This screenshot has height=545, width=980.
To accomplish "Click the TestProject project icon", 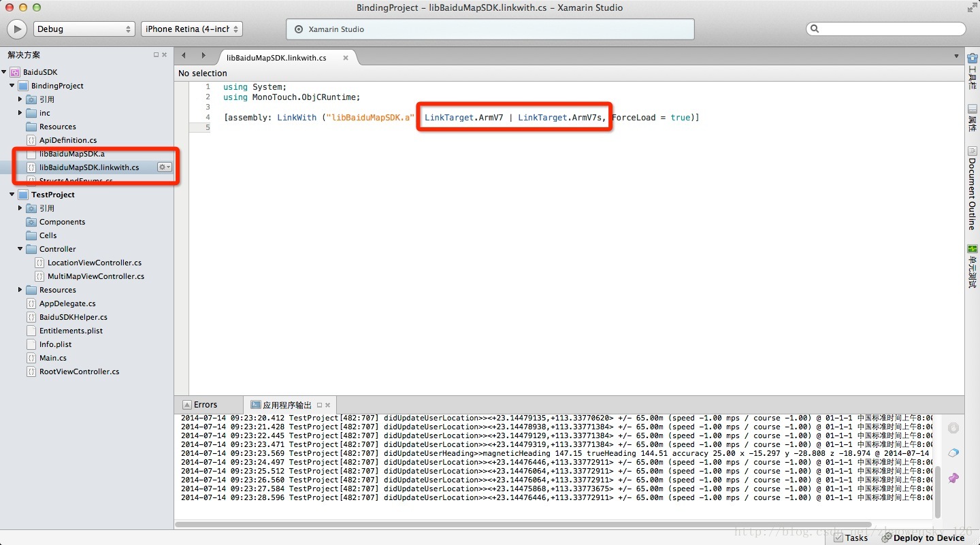I will [x=23, y=195].
